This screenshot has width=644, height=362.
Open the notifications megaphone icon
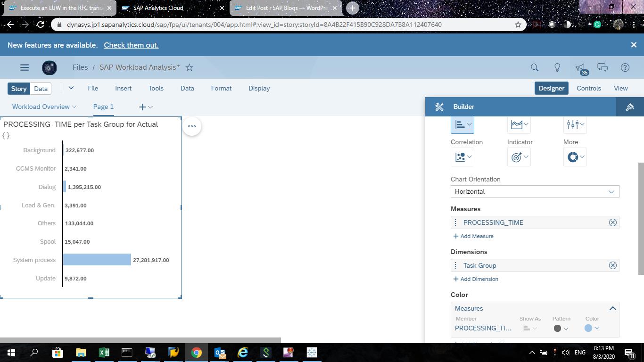click(580, 68)
